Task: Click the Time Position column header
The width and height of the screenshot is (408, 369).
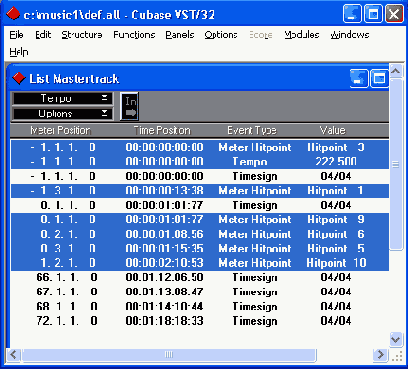Action: click(x=162, y=130)
